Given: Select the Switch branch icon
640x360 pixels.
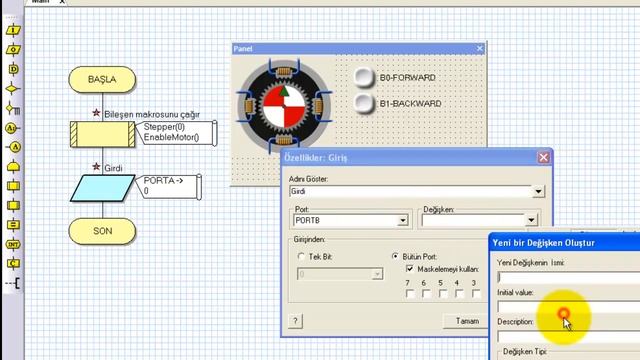Looking at the screenshot, I should point(13,109).
